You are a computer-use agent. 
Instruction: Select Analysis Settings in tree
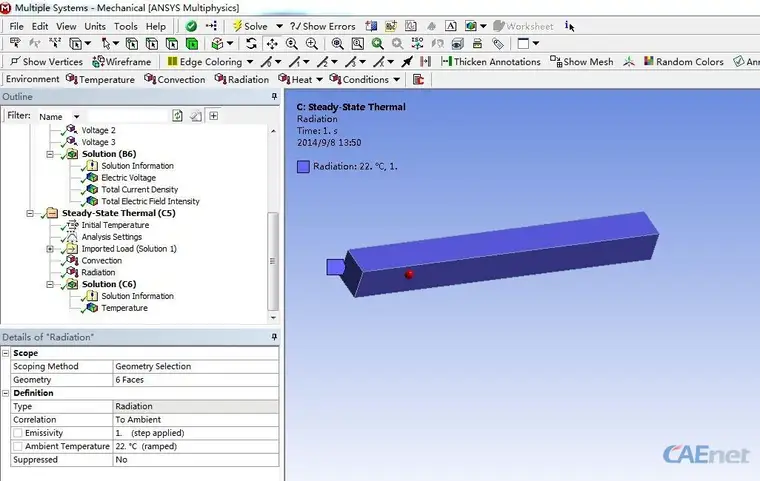111,237
